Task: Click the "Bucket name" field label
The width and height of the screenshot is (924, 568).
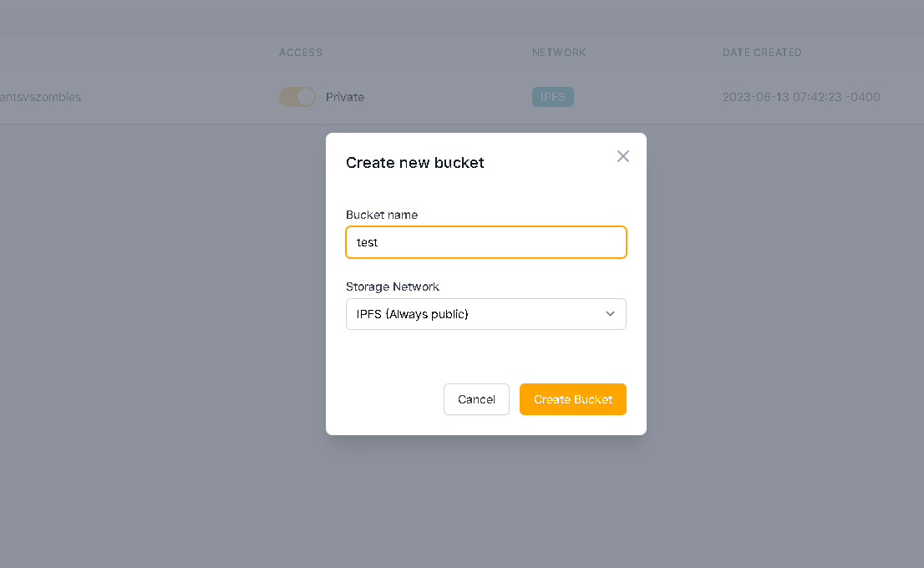Action: click(382, 215)
